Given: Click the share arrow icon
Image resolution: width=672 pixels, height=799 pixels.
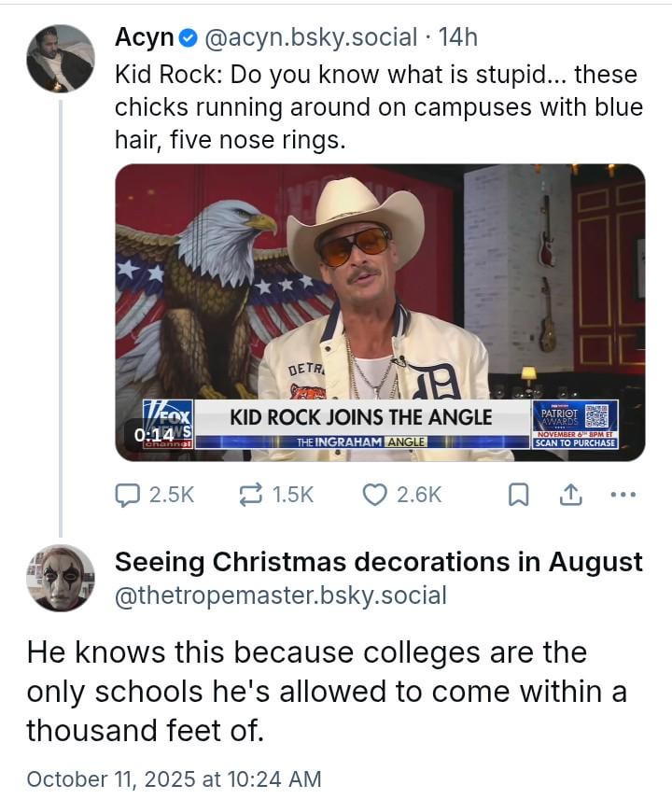Looking at the screenshot, I should pyautogui.click(x=569, y=496).
